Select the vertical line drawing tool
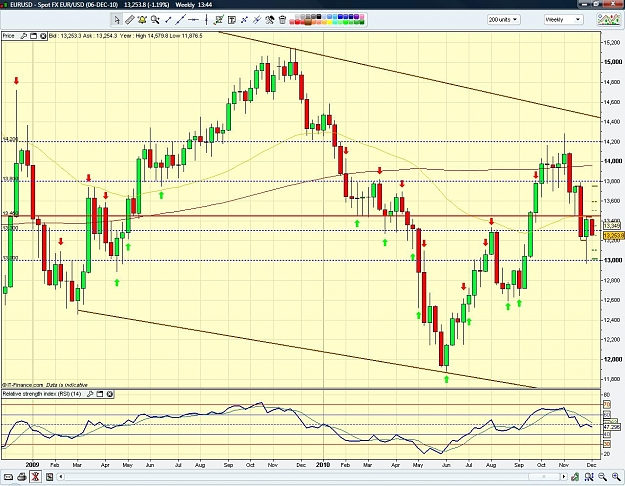 206,20
